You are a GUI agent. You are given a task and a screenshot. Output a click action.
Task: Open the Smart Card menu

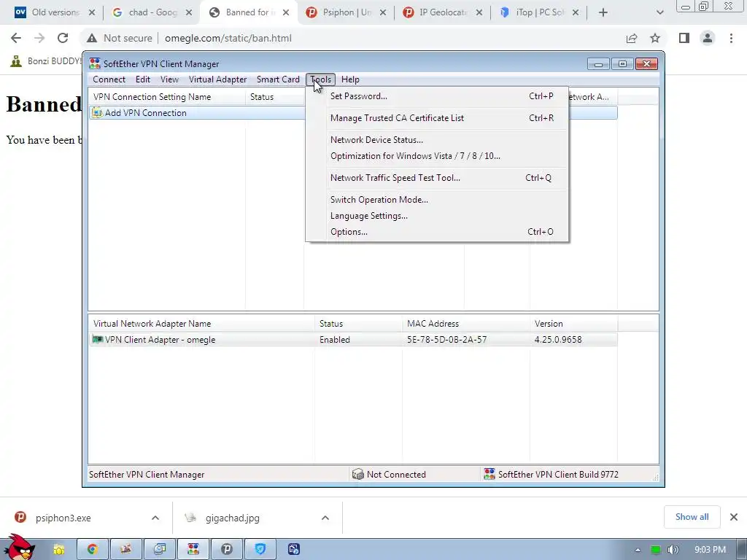[278, 79]
